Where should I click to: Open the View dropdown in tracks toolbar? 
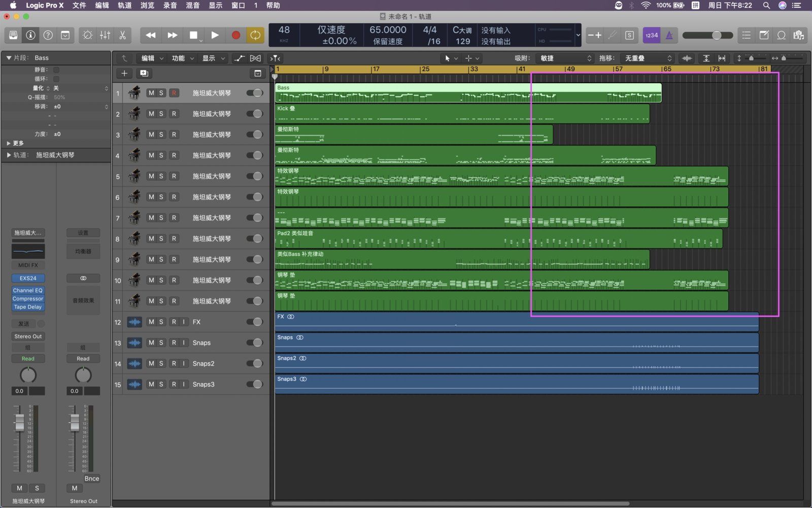click(214, 58)
